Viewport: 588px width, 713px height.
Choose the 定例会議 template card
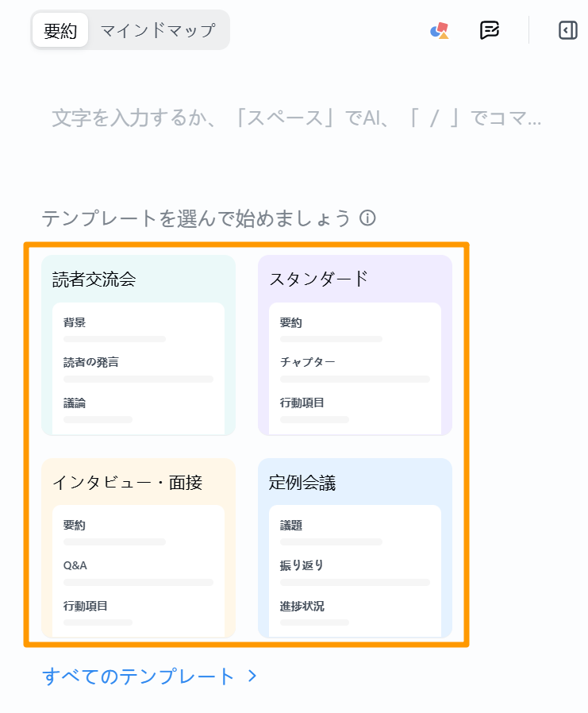(355, 548)
